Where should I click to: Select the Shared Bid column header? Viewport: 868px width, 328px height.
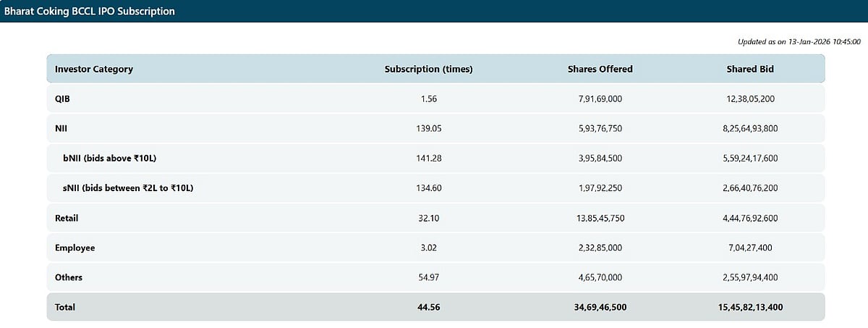pos(751,69)
